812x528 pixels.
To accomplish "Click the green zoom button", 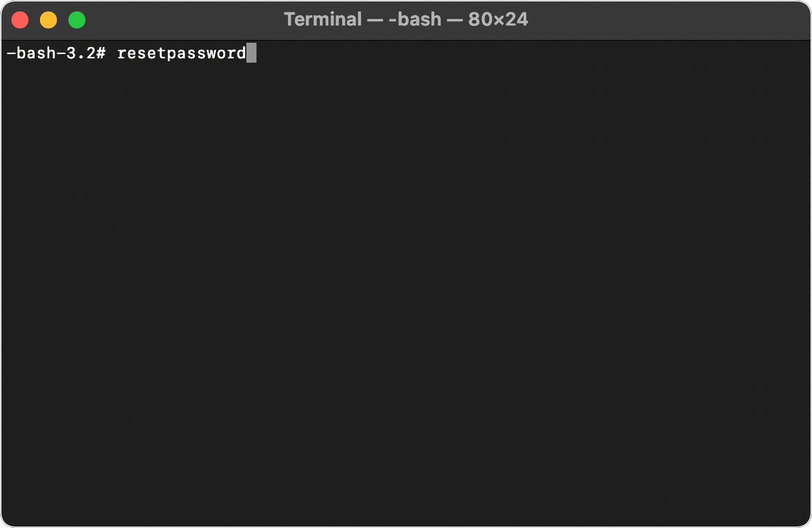I will point(76,19).
